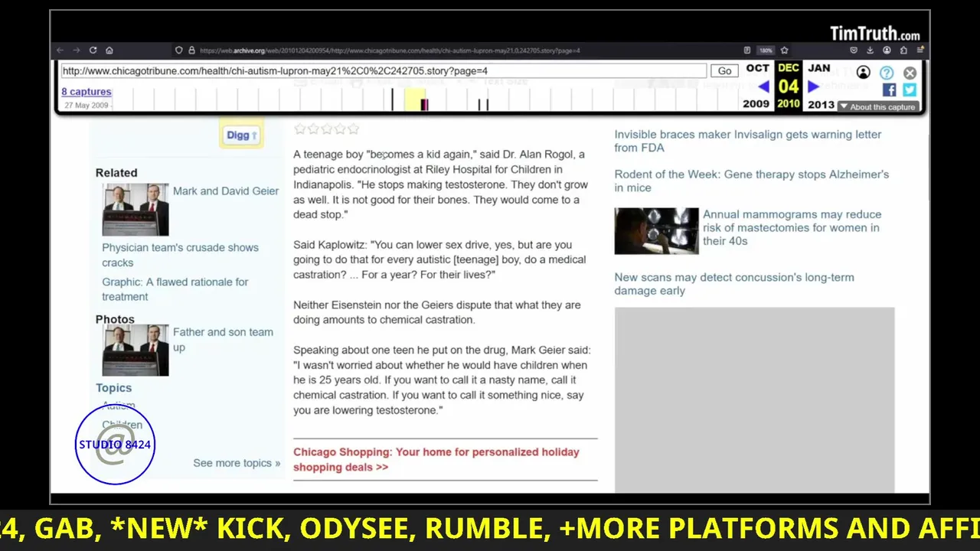Click the mammogram story thumbnail image
The width and height of the screenshot is (980, 551).
point(656,231)
